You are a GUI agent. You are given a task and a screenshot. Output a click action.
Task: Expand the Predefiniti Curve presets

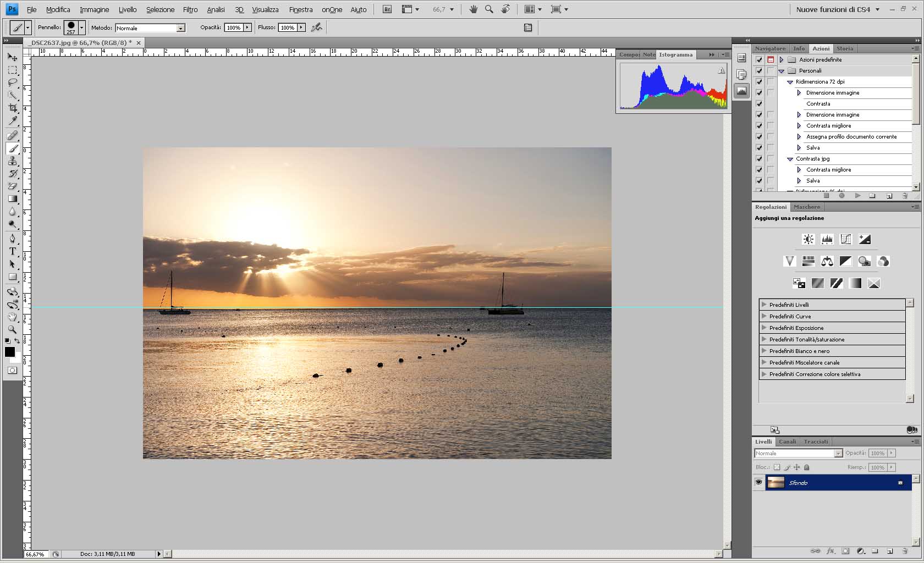(764, 316)
